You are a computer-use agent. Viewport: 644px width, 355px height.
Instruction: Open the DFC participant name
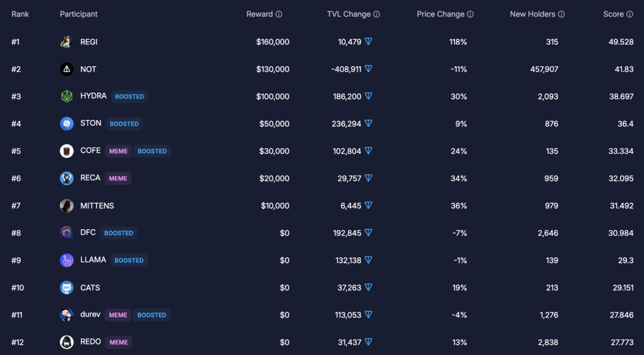[88, 232]
